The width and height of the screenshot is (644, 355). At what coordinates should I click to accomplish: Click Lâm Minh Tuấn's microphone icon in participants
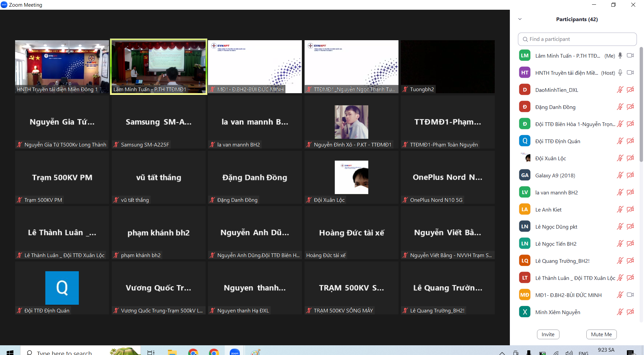(620, 56)
